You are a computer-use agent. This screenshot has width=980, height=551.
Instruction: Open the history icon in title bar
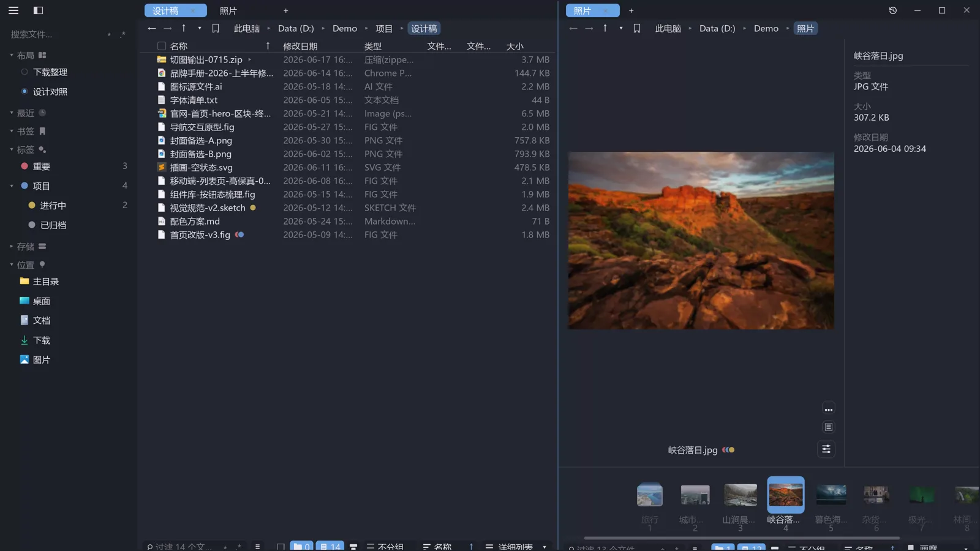click(x=893, y=10)
